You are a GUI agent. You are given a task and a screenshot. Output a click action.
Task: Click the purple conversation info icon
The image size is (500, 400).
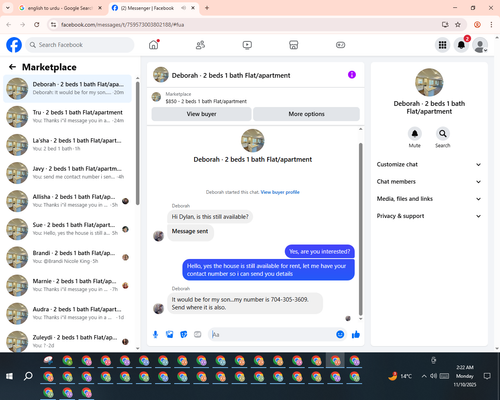click(352, 75)
